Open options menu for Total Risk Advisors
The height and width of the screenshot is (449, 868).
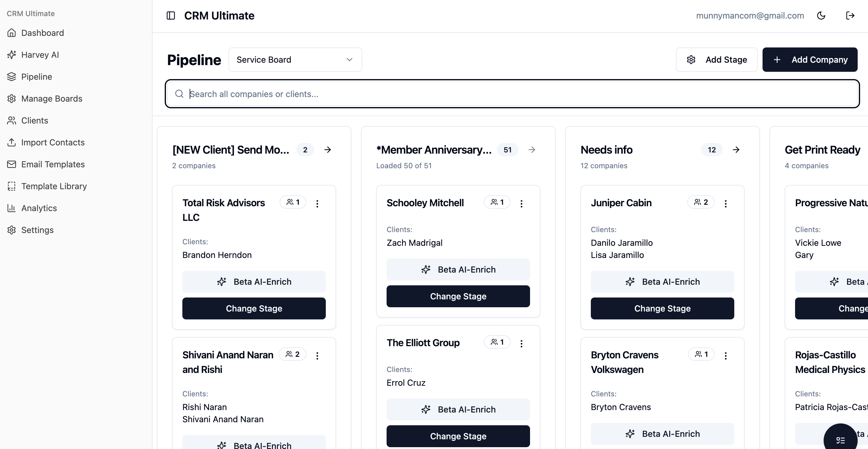(x=317, y=203)
